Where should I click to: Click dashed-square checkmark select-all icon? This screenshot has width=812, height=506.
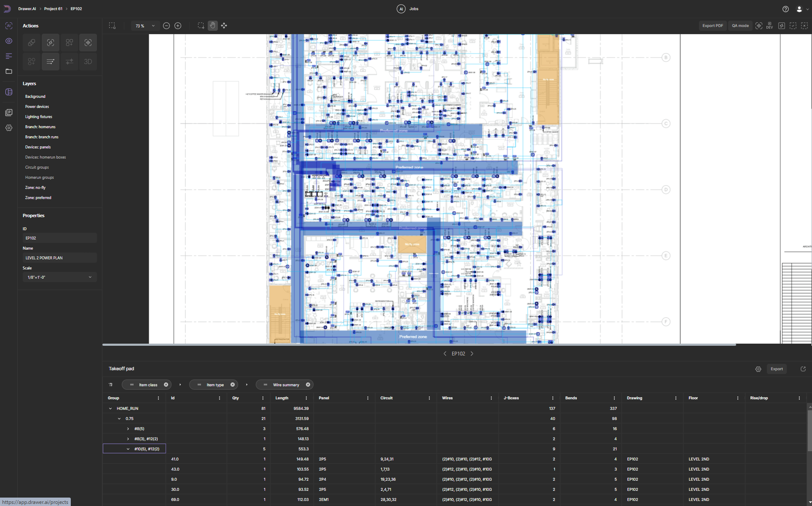(x=793, y=26)
